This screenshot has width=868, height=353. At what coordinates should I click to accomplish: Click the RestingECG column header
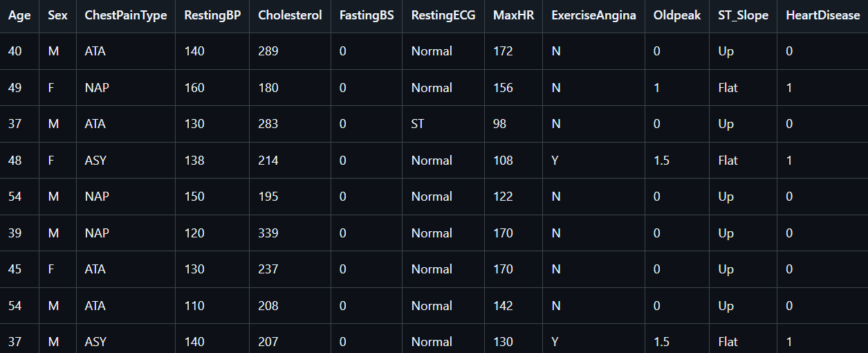[443, 15]
